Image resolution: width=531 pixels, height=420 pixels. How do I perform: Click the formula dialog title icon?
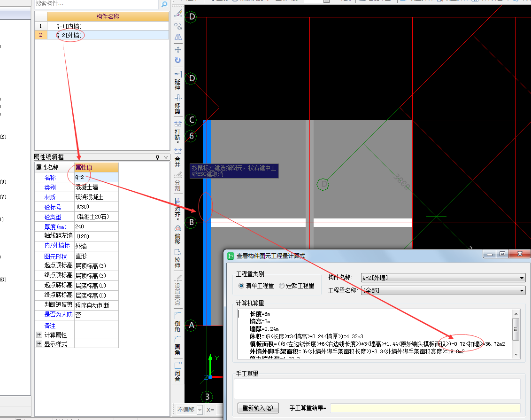tap(231, 256)
